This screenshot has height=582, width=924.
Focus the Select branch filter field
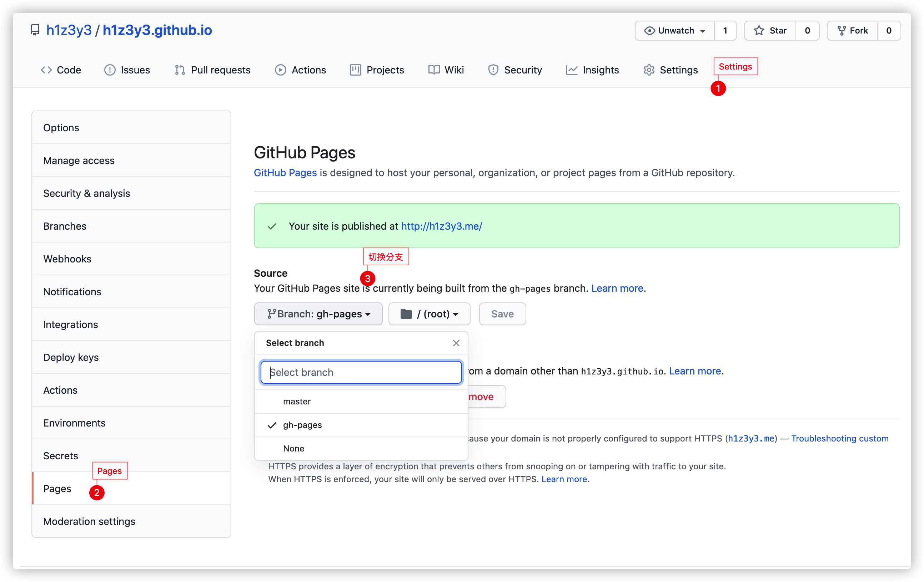point(361,372)
